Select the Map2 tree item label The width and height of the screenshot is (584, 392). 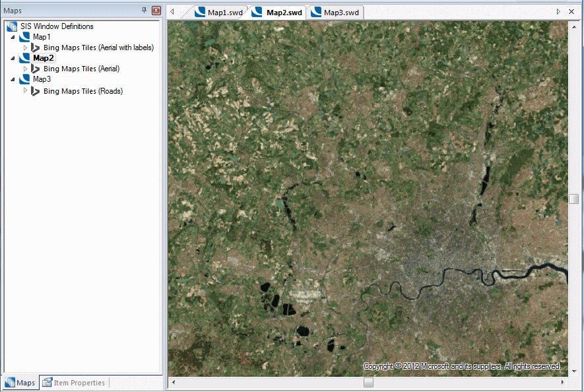click(42, 57)
